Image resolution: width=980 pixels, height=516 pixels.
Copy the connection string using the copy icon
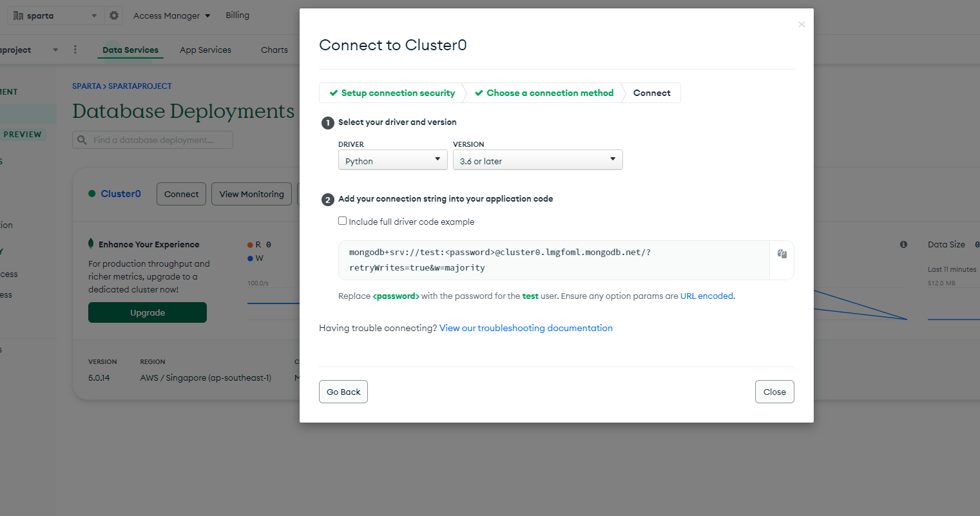point(782,254)
